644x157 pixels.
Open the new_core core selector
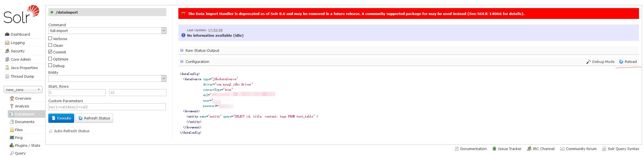click(x=23, y=90)
